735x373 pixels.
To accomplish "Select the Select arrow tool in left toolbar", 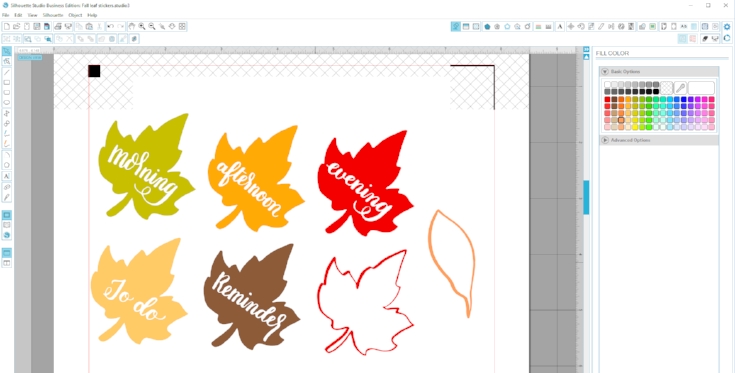I will 7,51.
